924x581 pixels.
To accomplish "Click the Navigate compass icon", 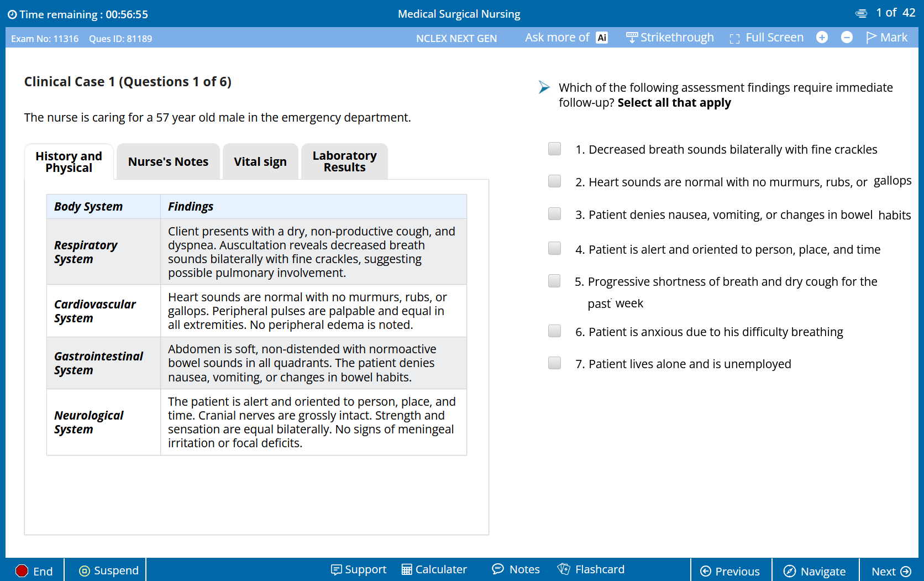I will [x=790, y=571].
